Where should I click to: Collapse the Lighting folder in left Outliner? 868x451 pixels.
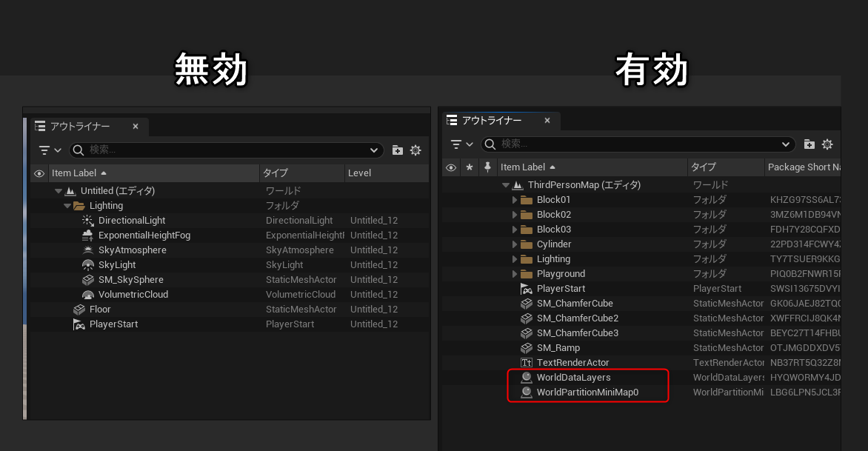(x=68, y=205)
